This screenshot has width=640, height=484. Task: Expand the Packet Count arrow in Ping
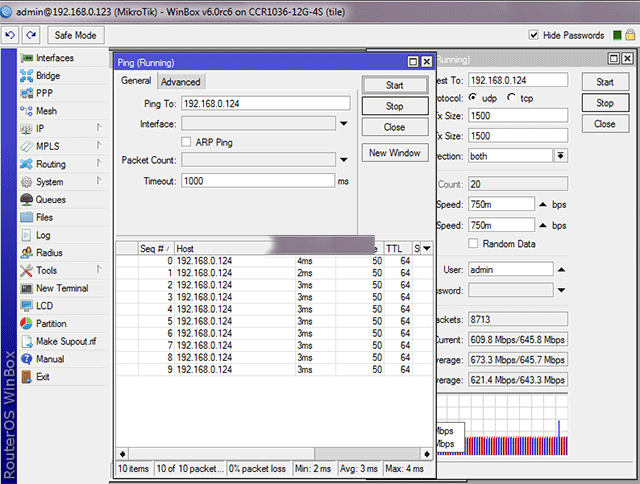pos(344,160)
